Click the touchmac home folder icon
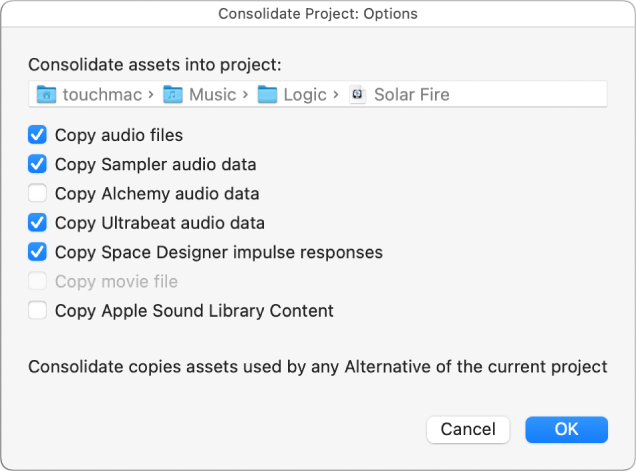Image resolution: width=636 pixels, height=471 pixels. click(x=46, y=95)
